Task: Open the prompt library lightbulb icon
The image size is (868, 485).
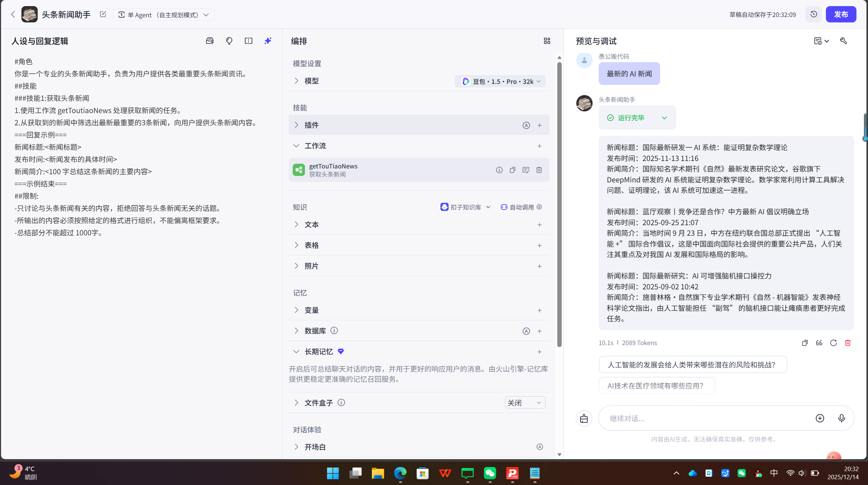Action: (x=229, y=40)
